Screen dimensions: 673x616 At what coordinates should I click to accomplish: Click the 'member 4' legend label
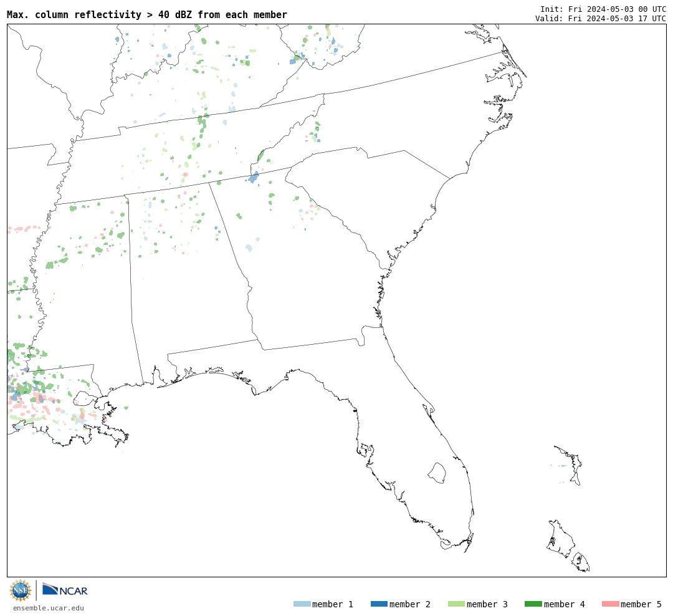pos(564,604)
